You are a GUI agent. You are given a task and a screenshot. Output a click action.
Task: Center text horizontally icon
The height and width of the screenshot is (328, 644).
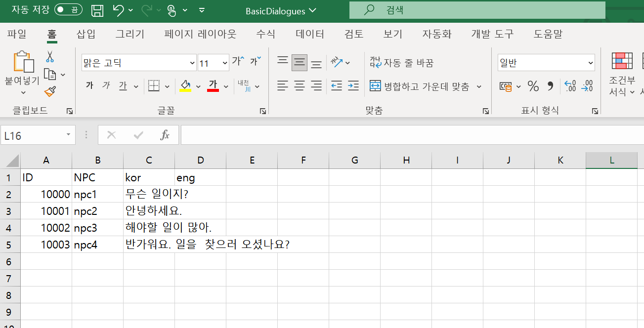pos(300,86)
